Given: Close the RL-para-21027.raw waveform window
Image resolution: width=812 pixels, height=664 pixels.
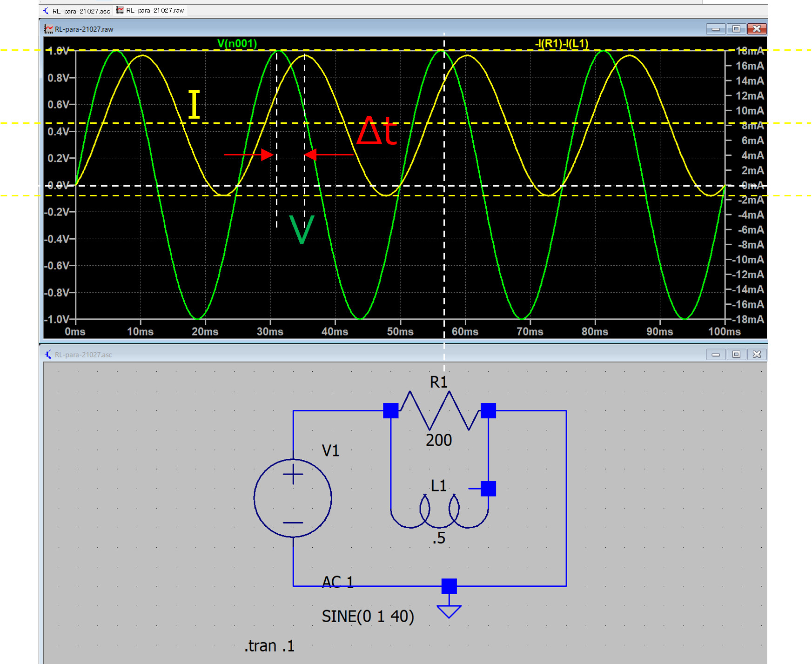Looking at the screenshot, I should [757, 29].
